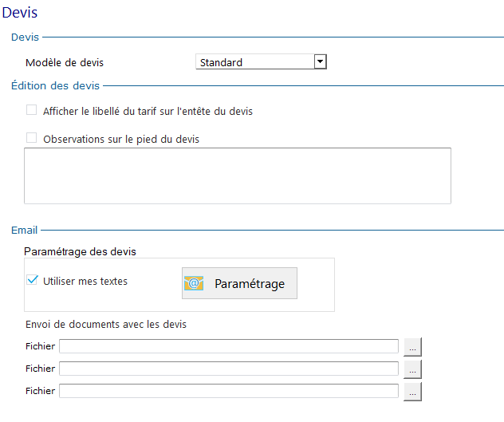The width and height of the screenshot is (504, 422).
Task: Click the Devis page title
Action: (20, 13)
